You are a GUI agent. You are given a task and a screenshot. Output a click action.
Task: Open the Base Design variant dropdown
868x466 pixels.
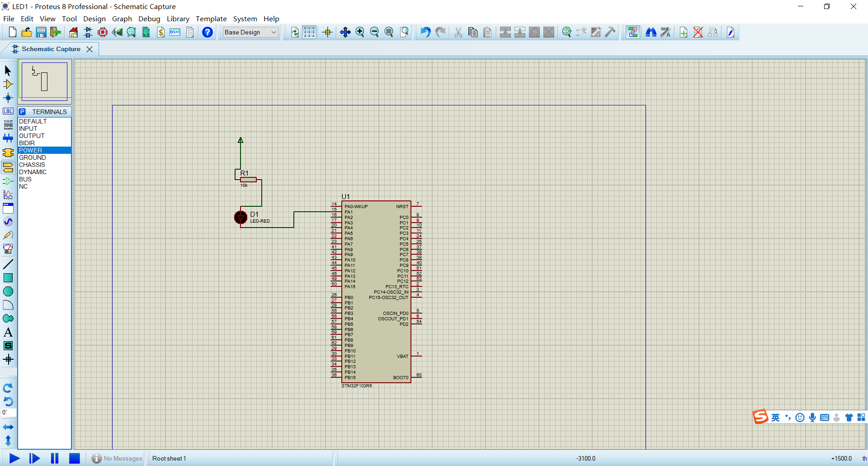[x=250, y=32]
